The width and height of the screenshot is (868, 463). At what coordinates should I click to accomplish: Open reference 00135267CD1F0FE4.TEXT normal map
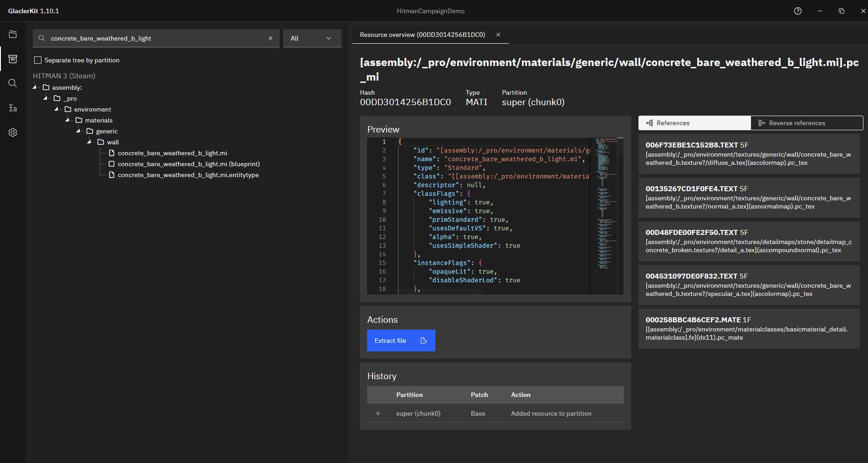[749, 198]
